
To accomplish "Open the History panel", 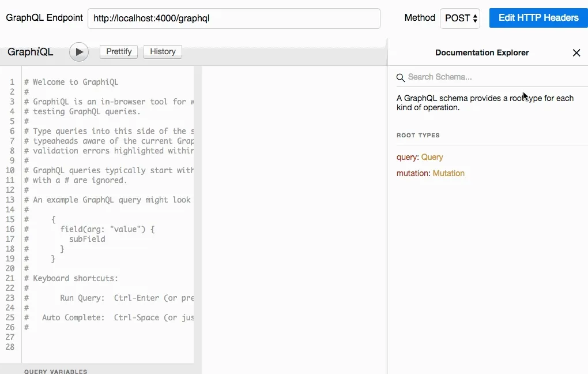I will pyautogui.click(x=163, y=51).
